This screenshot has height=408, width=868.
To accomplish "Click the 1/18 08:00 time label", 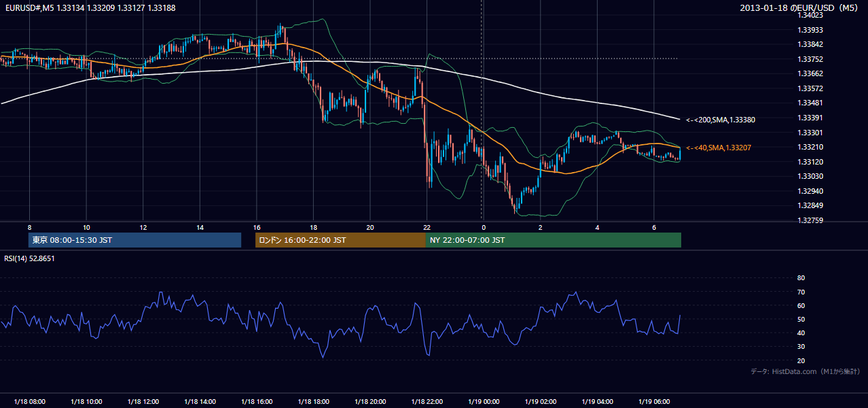I will [29, 402].
